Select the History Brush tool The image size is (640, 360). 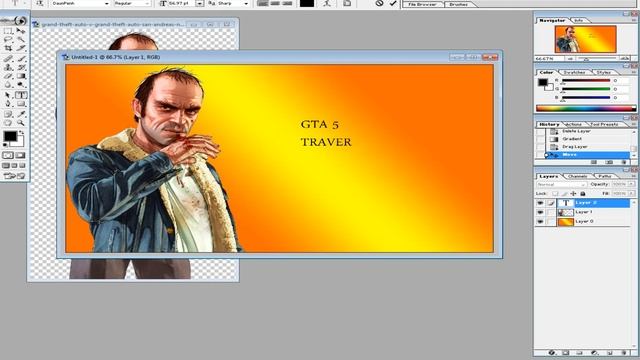(x=21, y=67)
